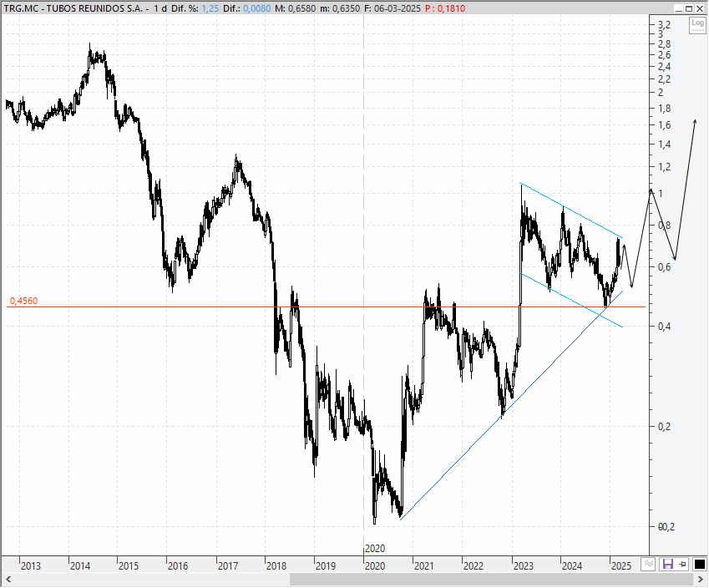
Task: Click the 2017 year label on axis
Action: (x=227, y=565)
